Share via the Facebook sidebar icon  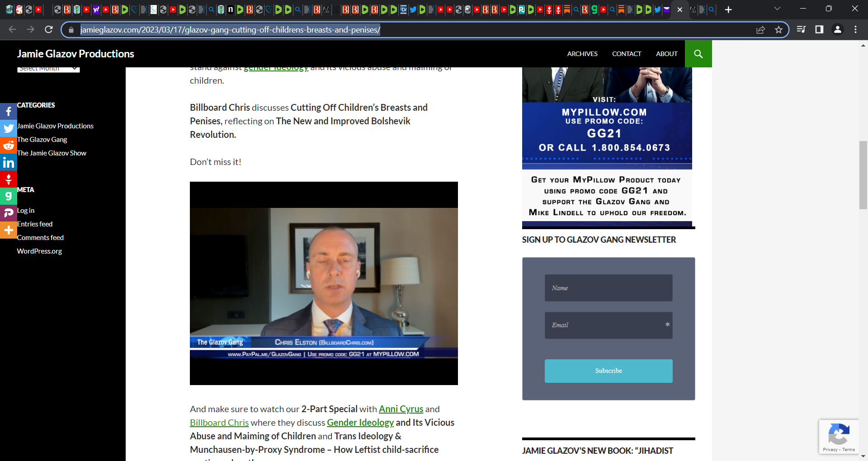click(x=8, y=112)
